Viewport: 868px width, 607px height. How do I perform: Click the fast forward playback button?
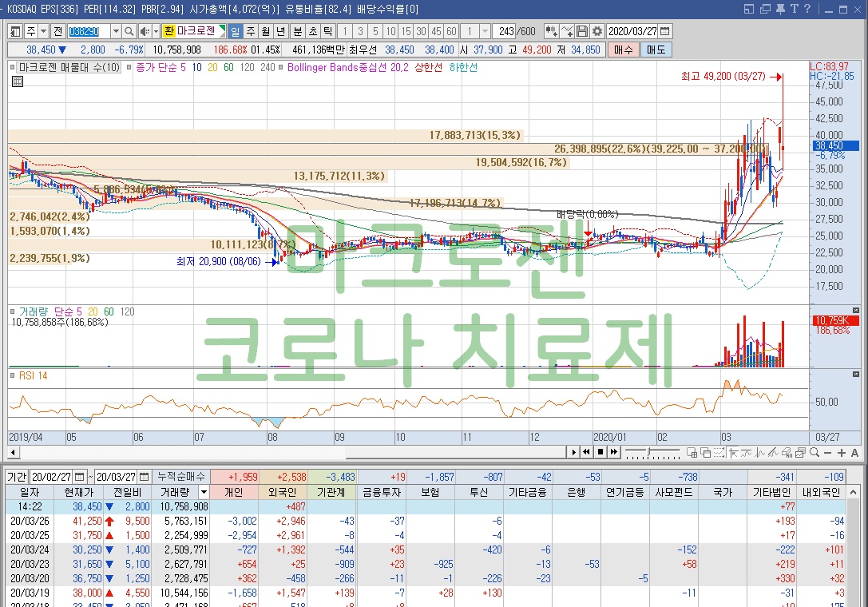(613, 452)
